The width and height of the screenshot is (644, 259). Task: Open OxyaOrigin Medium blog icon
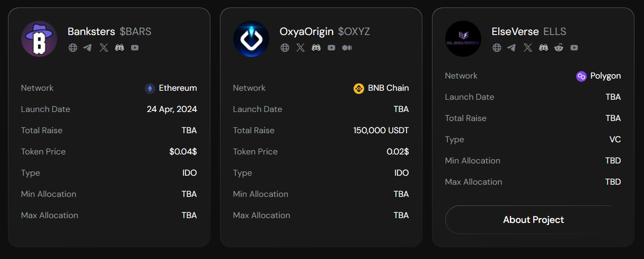point(347,48)
